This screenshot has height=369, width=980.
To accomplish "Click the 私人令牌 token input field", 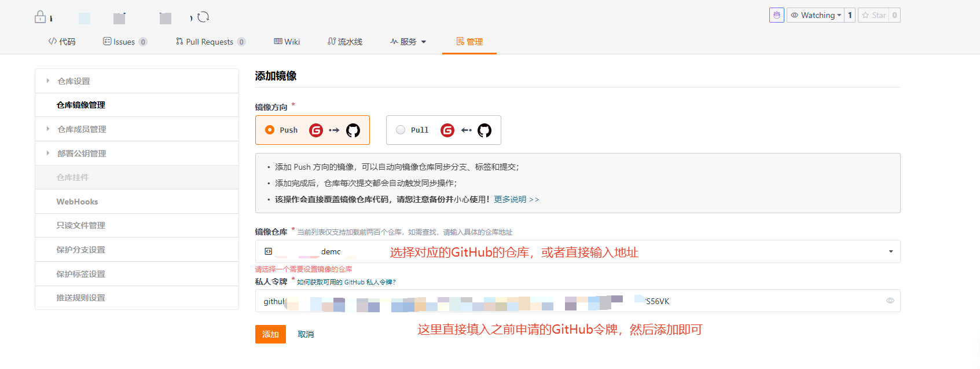I will click(x=573, y=301).
